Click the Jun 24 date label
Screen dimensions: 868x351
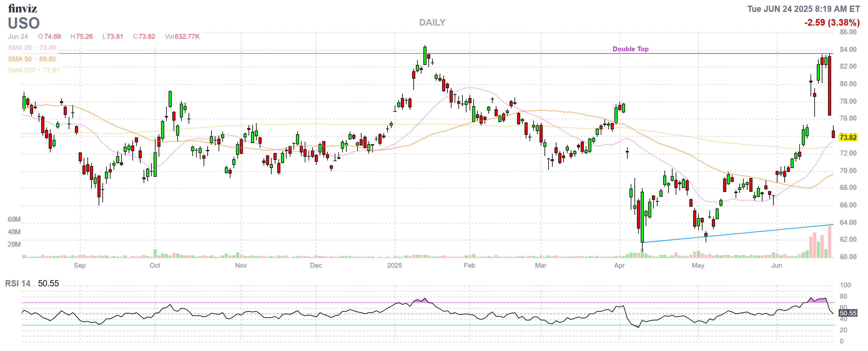[18, 36]
